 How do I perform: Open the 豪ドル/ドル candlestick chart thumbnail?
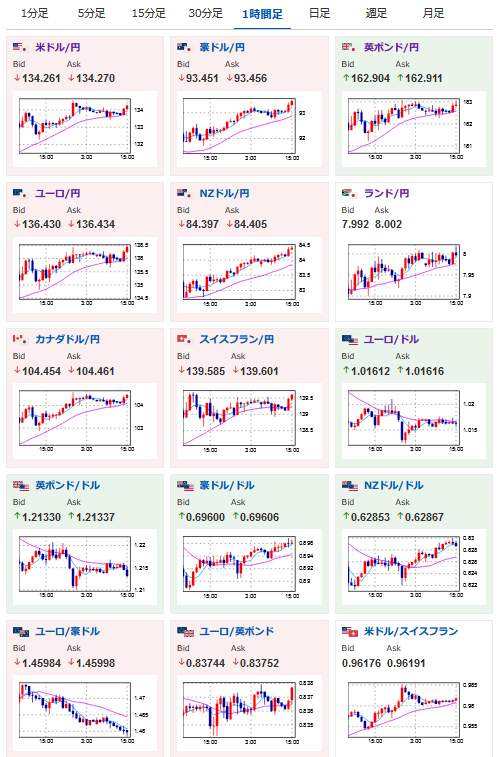(249, 567)
